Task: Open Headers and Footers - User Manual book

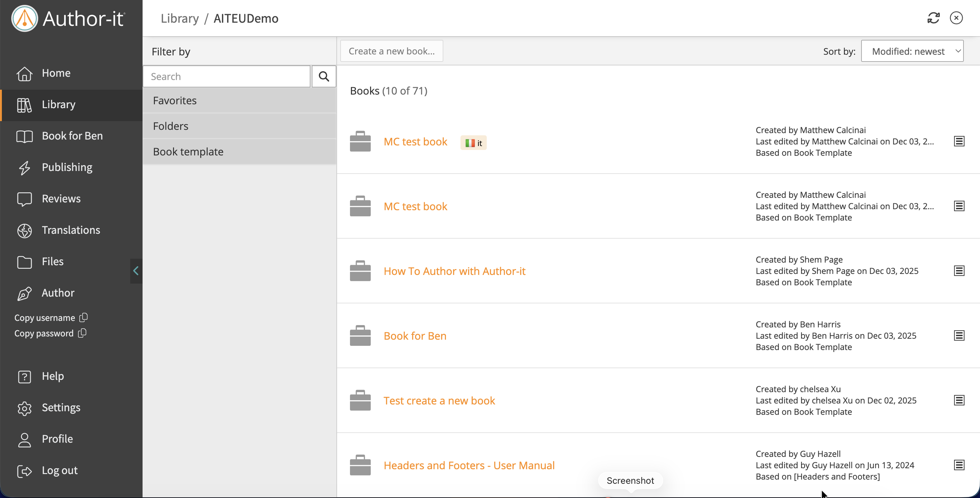Action: (x=469, y=465)
